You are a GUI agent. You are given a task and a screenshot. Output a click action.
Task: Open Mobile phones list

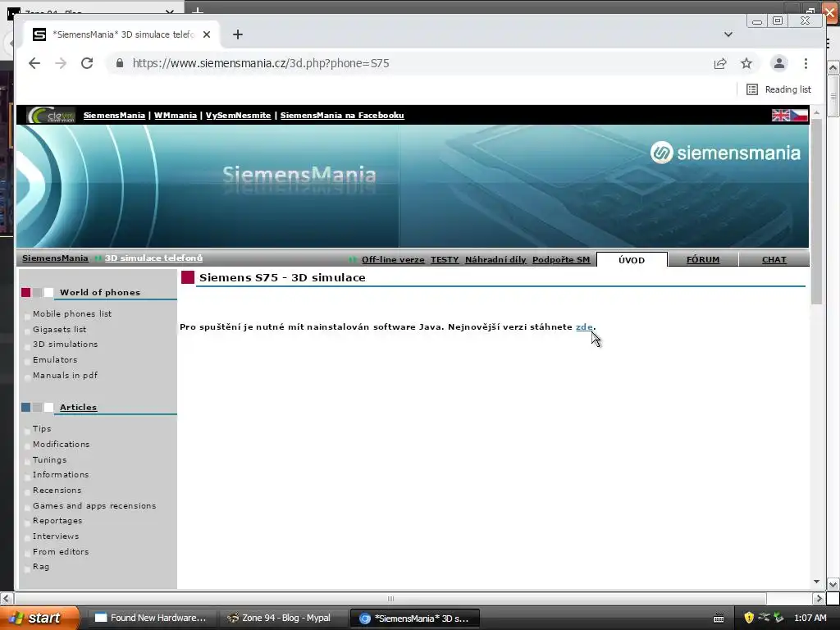click(x=72, y=314)
